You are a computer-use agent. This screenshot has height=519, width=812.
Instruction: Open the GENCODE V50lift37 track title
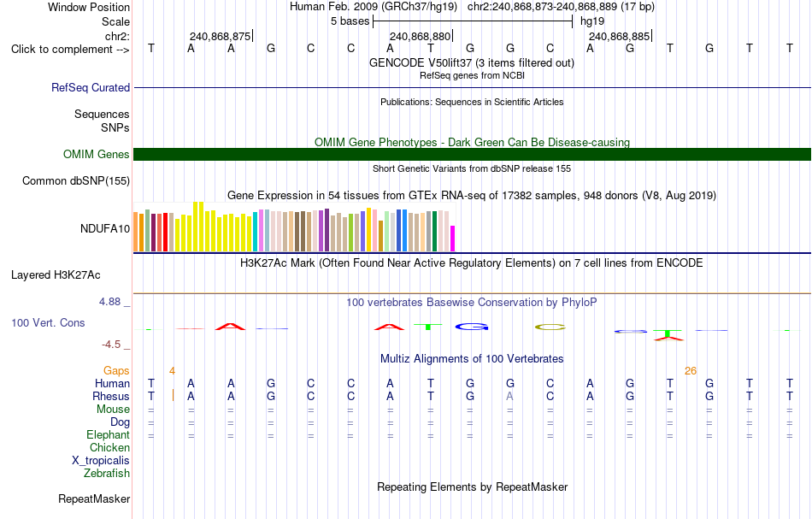click(x=472, y=62)
